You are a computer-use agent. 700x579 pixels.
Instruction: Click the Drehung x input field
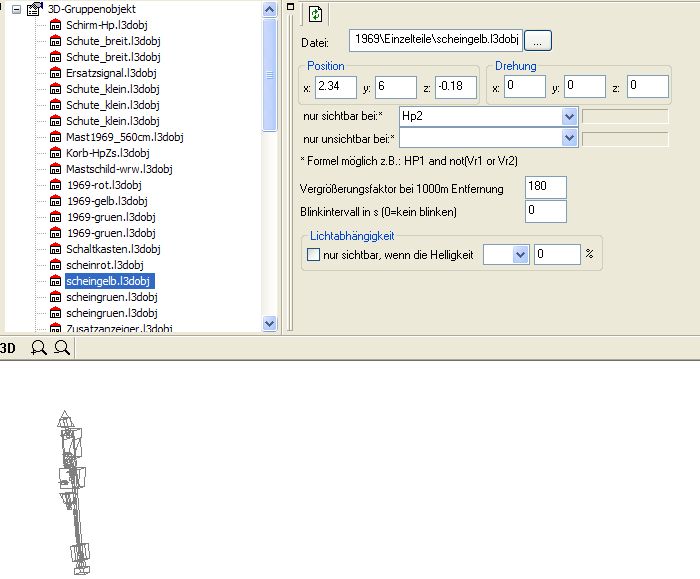[x=525, y=86]
